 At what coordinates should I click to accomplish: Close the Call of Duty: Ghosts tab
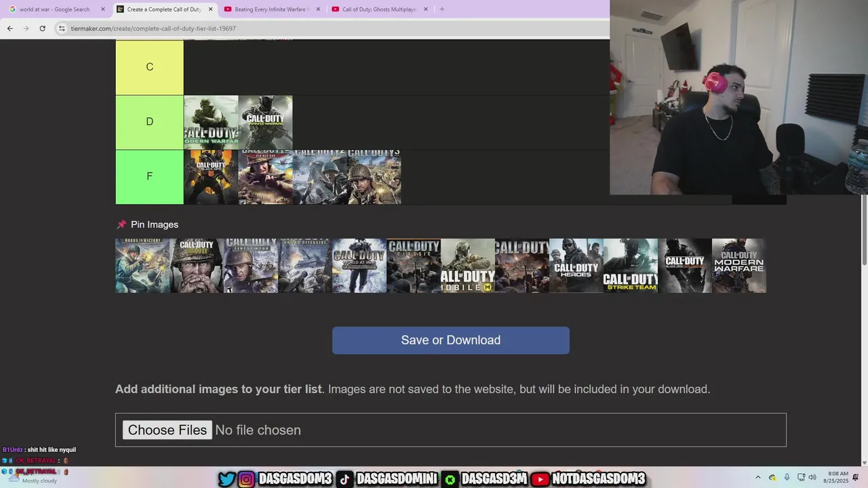pyautogui.click(x=426, y=9)
